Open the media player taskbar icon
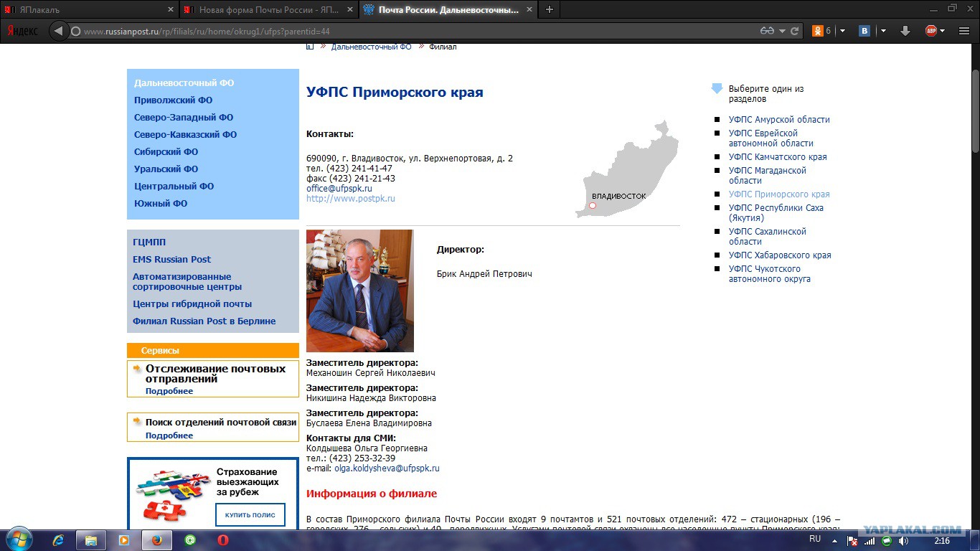 pos(124,540)
